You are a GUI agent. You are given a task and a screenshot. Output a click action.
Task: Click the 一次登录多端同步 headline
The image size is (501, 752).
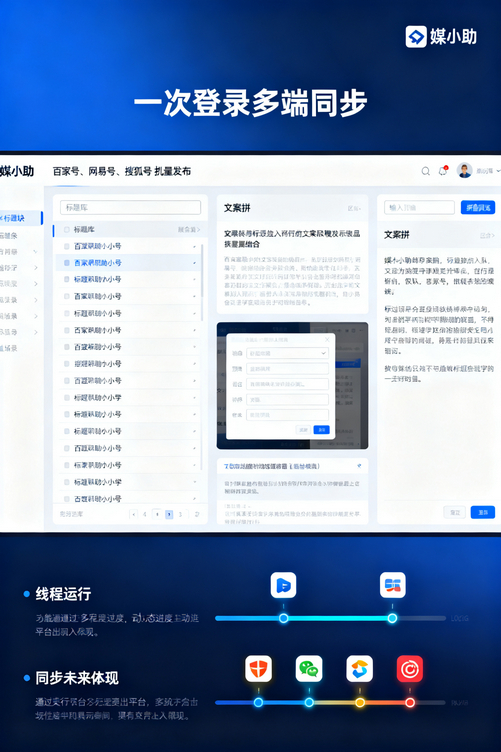(250, 103)
